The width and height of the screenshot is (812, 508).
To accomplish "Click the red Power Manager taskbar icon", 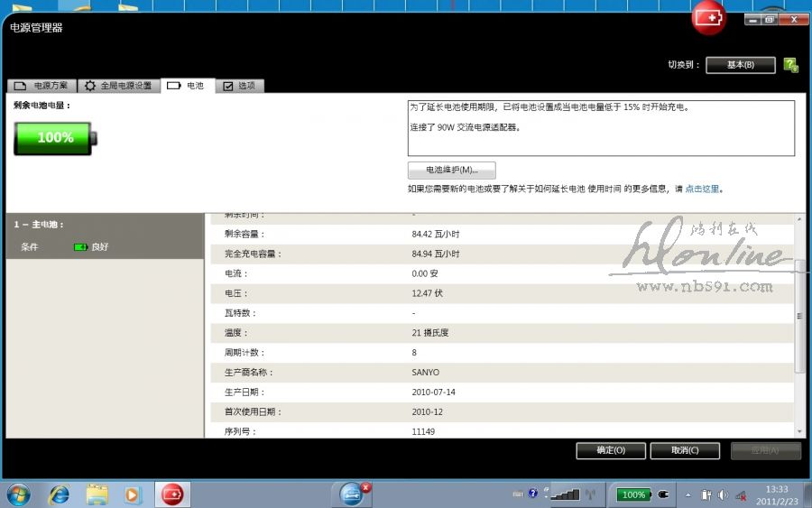I will point(171,494).
